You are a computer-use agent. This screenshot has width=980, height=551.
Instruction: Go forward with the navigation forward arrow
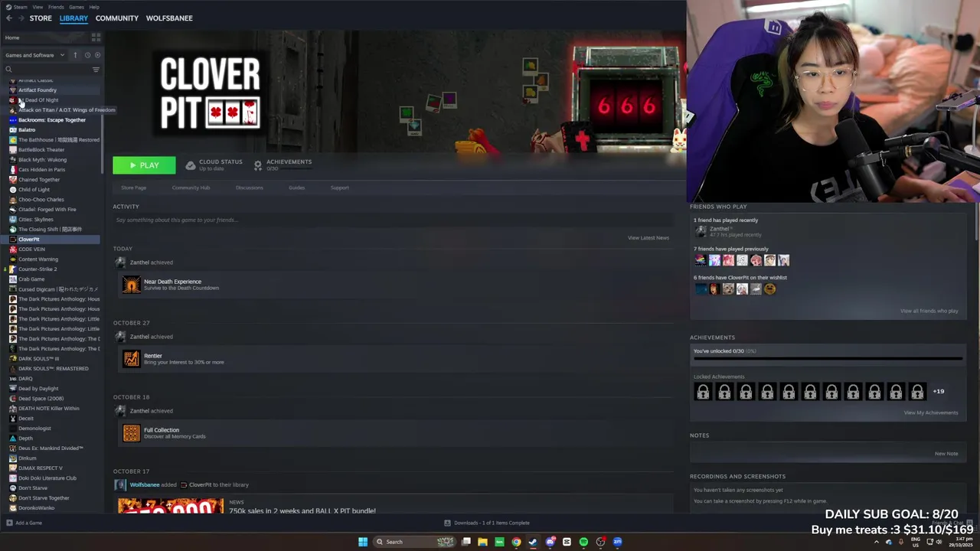21,18
